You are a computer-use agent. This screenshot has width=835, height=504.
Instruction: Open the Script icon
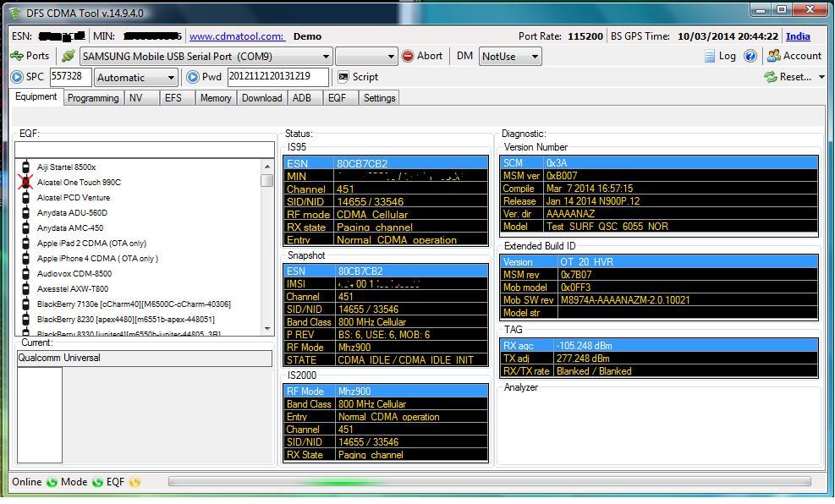343,77
